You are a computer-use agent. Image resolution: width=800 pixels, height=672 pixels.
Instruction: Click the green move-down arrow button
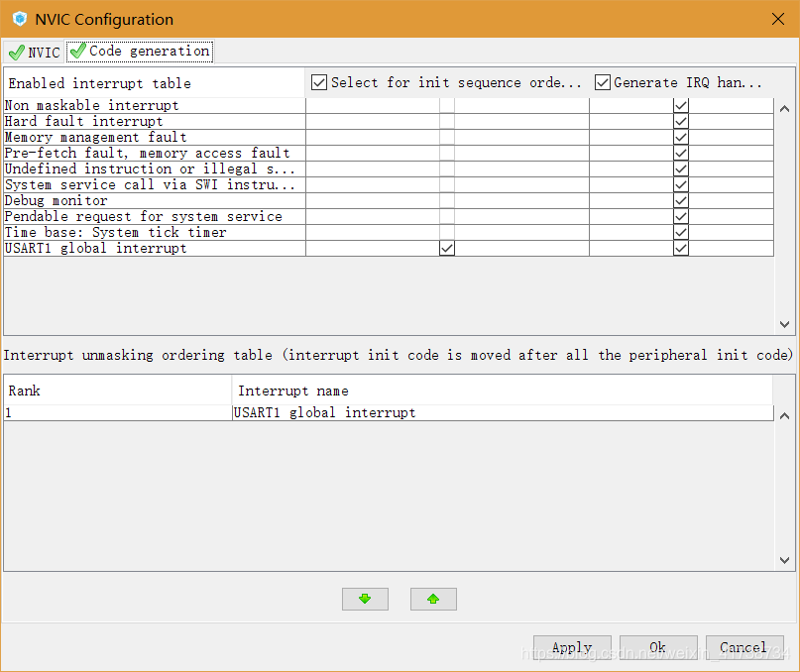365,599
